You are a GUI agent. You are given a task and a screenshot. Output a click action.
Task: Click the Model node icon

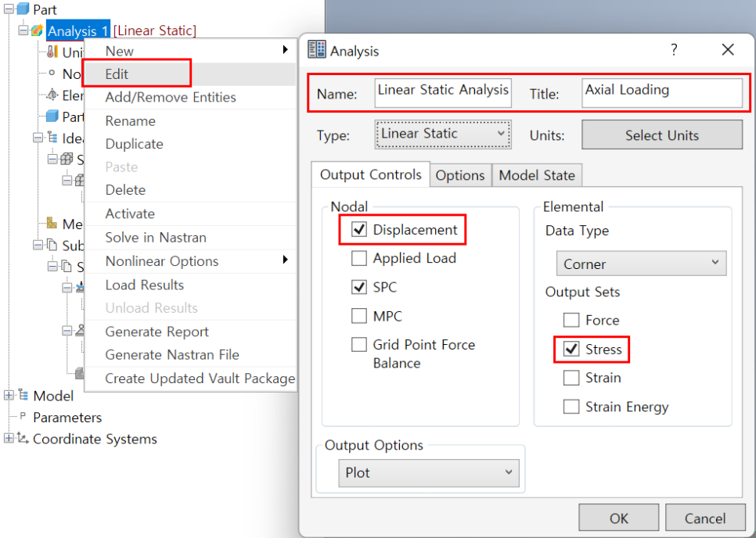click(x=23, y=396)
